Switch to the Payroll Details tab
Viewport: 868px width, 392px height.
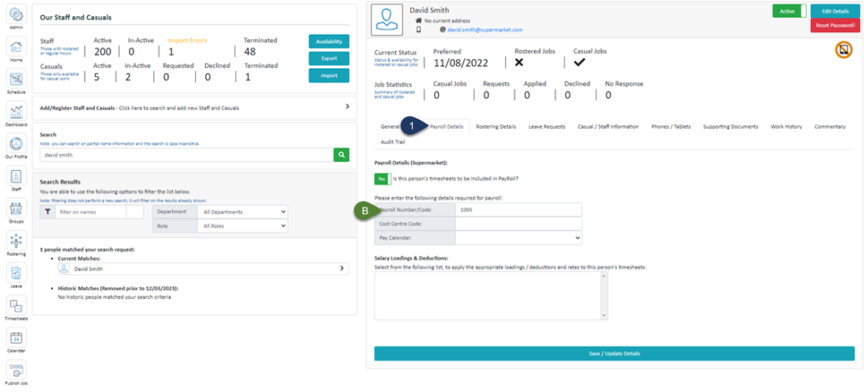(x=447, y=127)
